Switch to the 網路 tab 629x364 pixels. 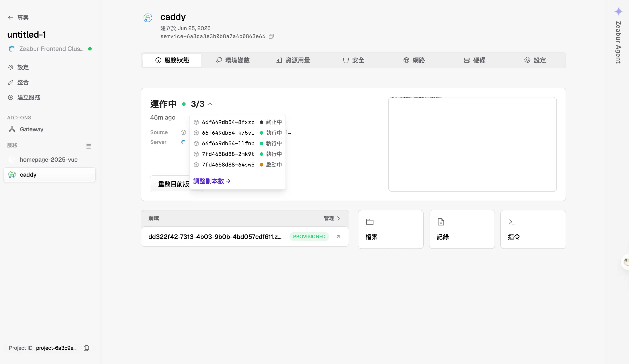414,60
